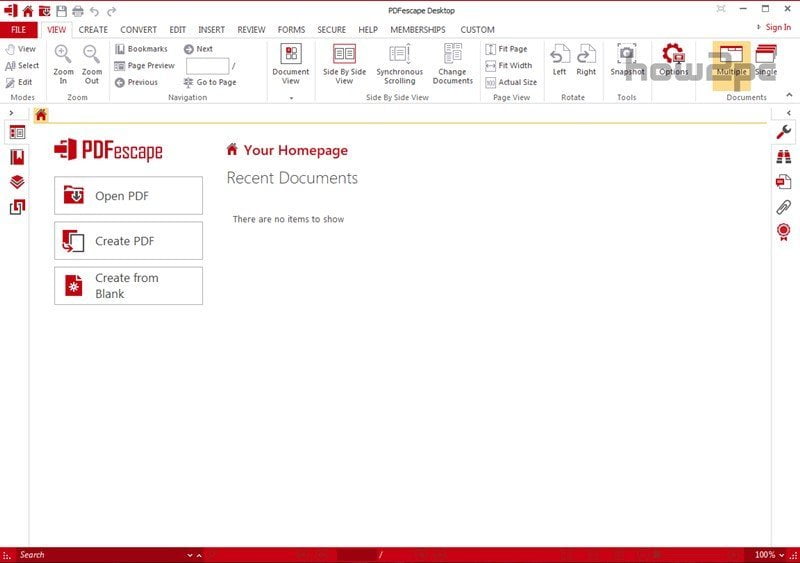
Task: Switch to Edit mode in Modes group
Action: click(x=19, y=82)
